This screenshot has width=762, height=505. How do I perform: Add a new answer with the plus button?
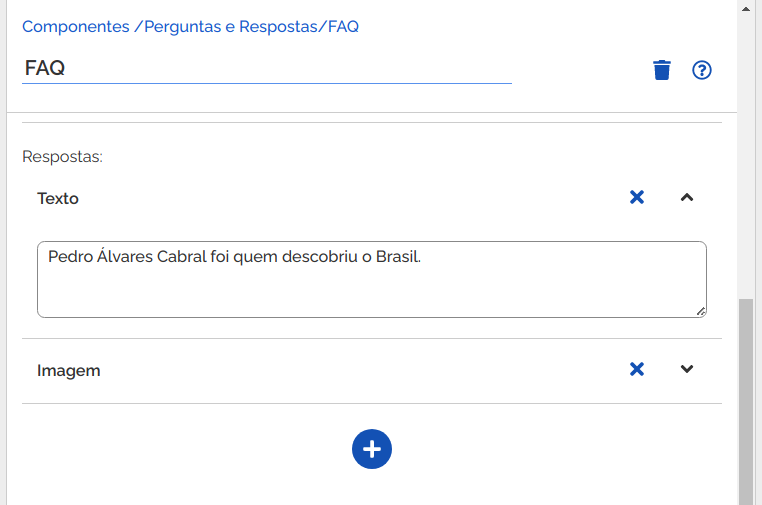point(372,449)
